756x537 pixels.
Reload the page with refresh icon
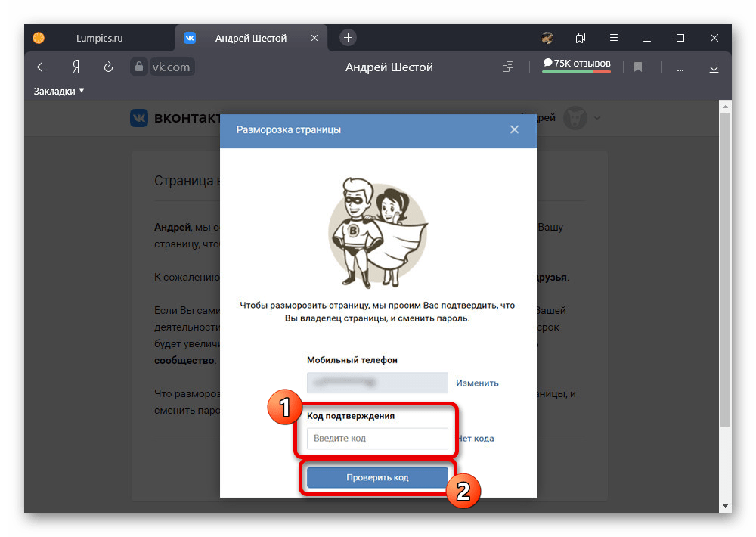click(x=108, y=67)
